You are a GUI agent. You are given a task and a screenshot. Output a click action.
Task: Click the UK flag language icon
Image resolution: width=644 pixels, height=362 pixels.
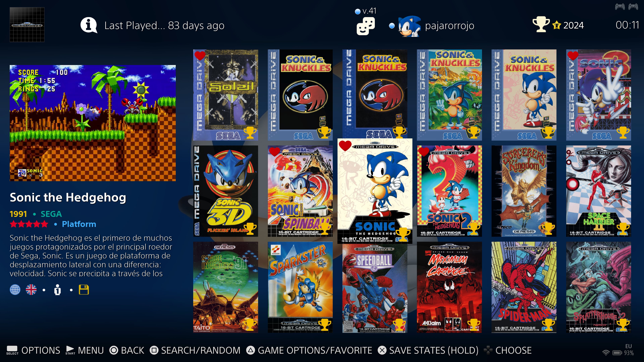click(31, 290)
